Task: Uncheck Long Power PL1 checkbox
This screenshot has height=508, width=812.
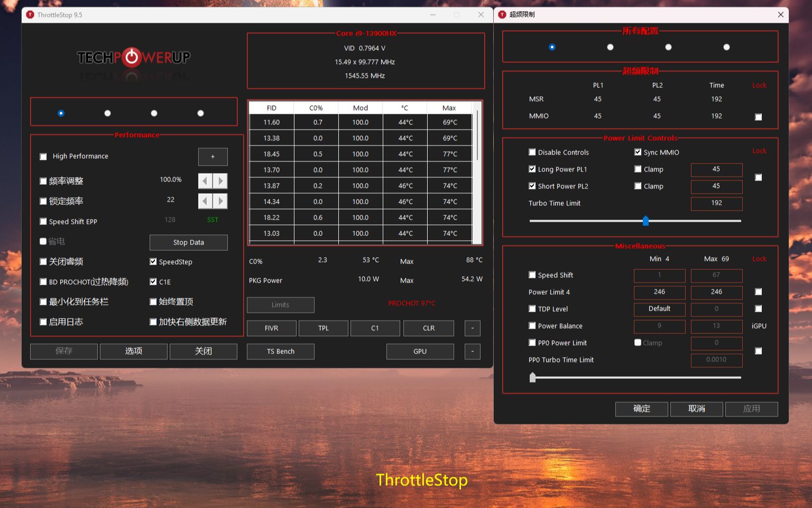Action: pyautogui.click(x=532, y=169)
